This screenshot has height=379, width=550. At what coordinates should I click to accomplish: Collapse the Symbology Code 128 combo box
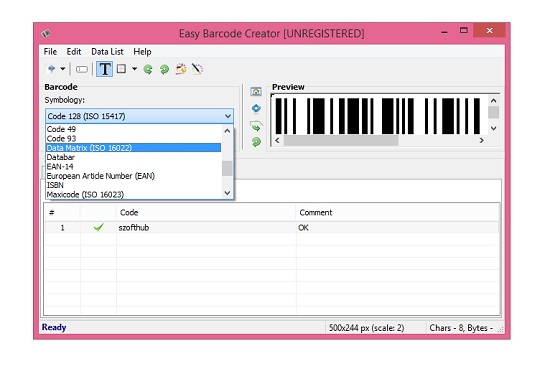(139, 116)
